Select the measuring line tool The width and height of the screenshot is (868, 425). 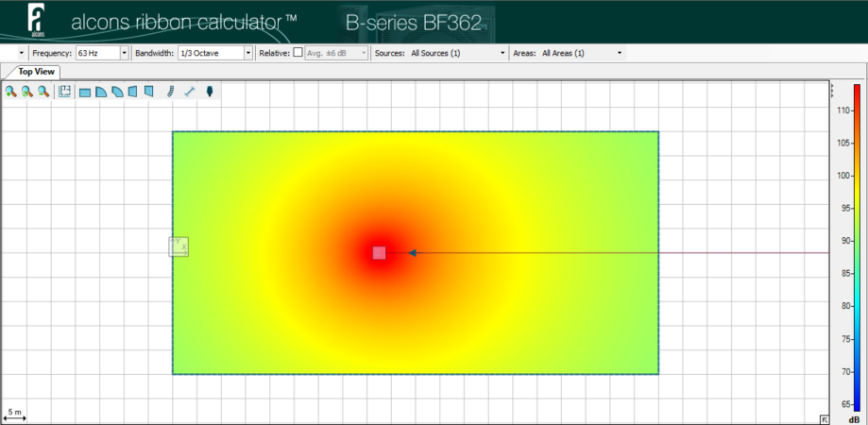pyautogui.click(x=190, y=92)
